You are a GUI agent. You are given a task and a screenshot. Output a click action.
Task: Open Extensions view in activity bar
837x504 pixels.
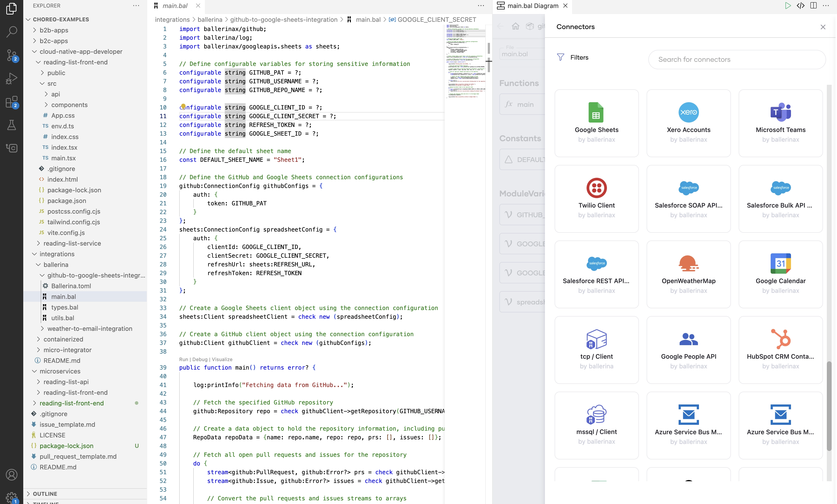pyautogui.click(x=12, y=102)
